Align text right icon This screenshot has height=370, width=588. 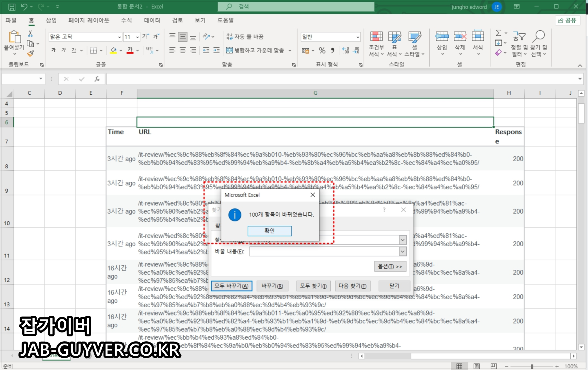click(x=193, y=50)
